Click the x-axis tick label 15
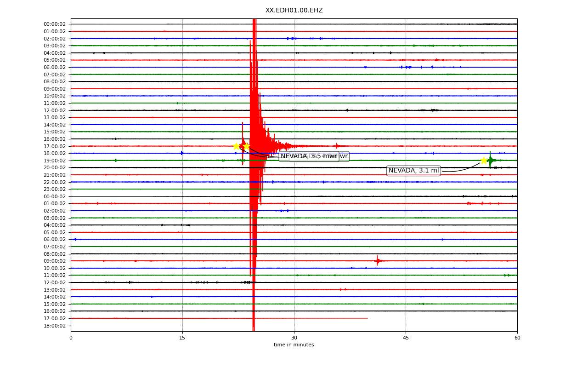 tap(182, 338)
